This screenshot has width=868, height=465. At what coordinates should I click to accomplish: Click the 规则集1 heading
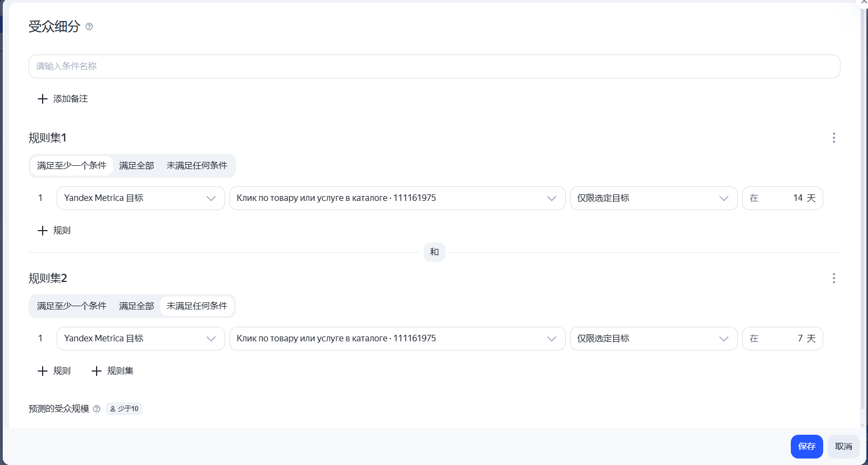pyautogui.click(x=48, y=138)
